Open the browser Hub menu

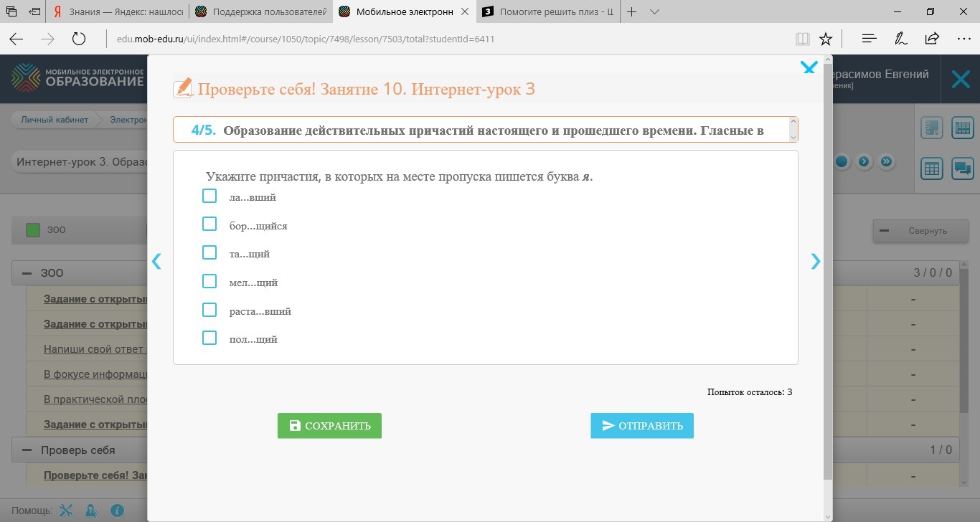[x=869, y=39]
